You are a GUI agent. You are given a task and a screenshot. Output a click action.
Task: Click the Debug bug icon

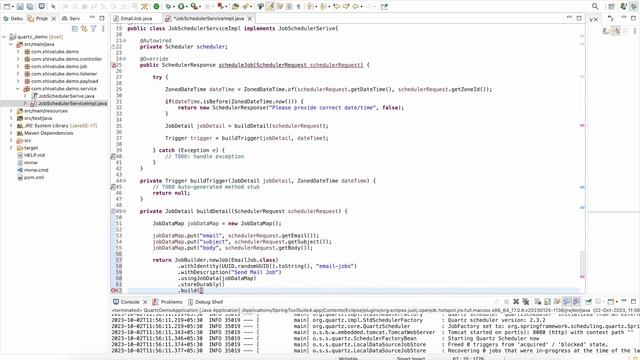point(168,7)
